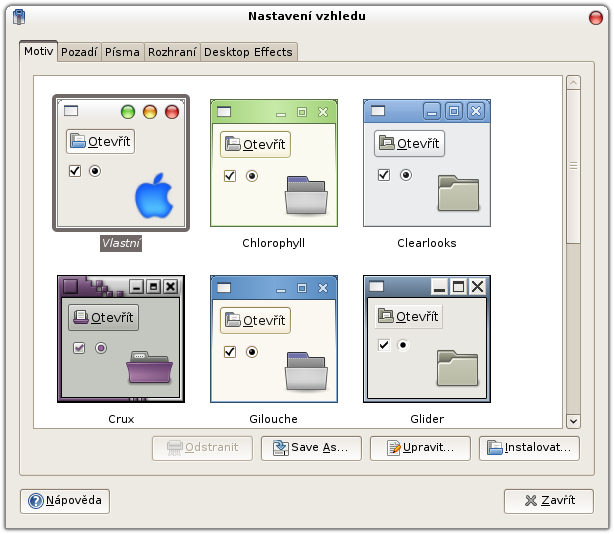Click the blue apple icon in Vlastní preview
Viewport: 614px width, 534px height.
coord(154,195)
